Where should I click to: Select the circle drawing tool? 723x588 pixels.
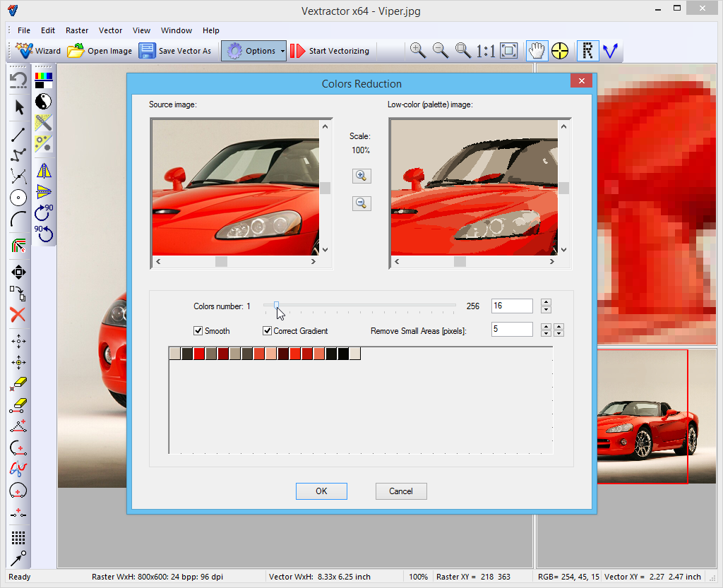pos(18,198)
